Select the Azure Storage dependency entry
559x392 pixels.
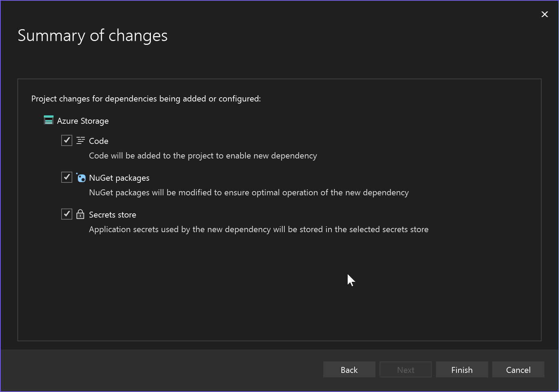click(83, 121)
